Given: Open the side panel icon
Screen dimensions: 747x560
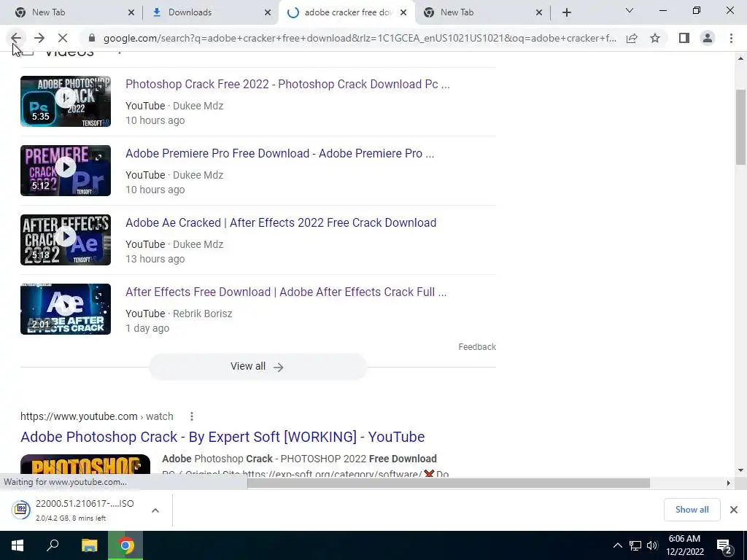Looking at the screenshot, I should pyautogui.click(x=684, y=38).
